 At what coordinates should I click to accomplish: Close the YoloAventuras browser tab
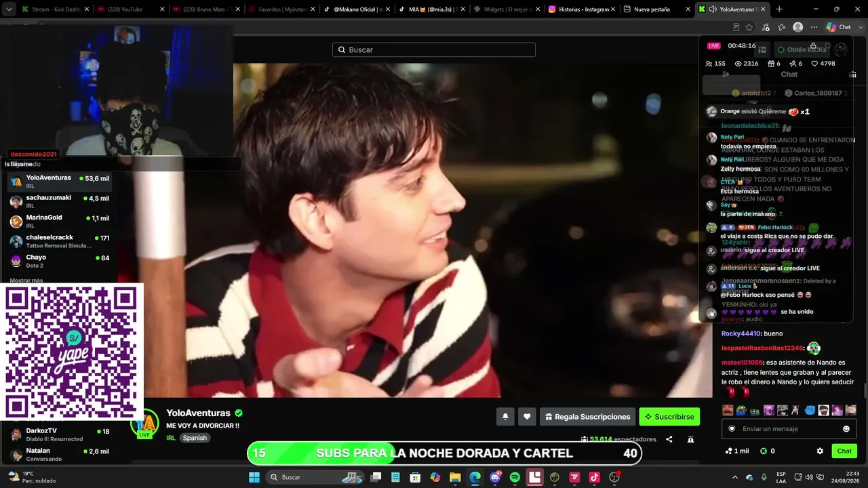(764, 9)
